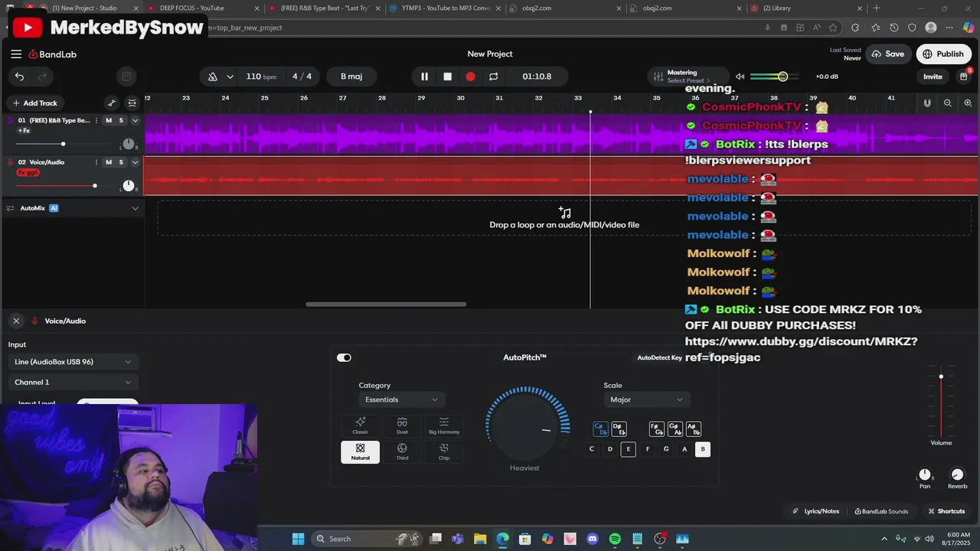The width and height of the screenshot is (980, 551).
Task: Click the undo arrow
Action: [x=19, y=77]
